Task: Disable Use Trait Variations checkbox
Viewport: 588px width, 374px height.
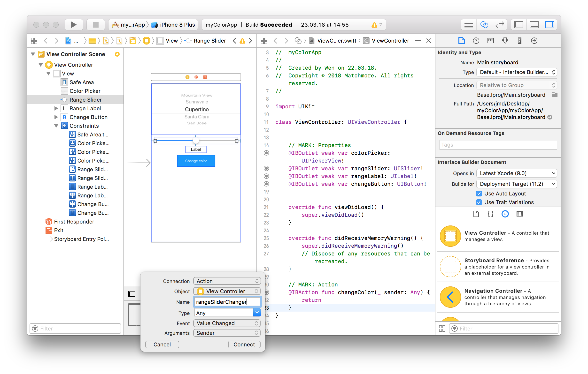Action: click(479, 202)
